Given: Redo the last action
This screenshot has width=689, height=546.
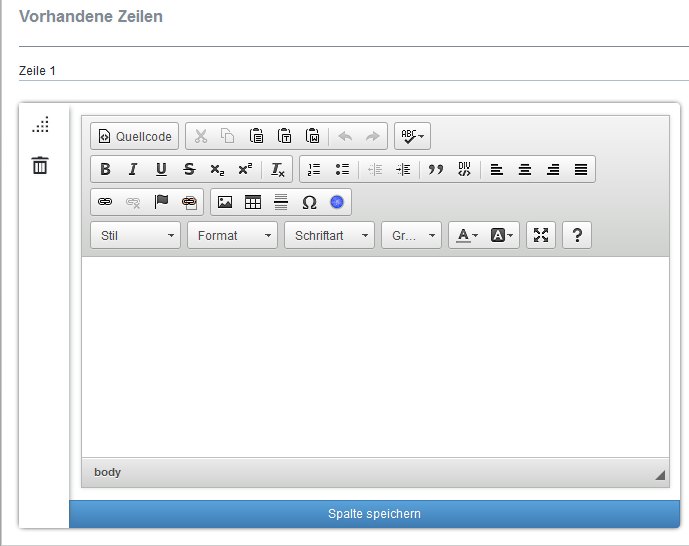Looking at the screenshot, I should (373, 136).
